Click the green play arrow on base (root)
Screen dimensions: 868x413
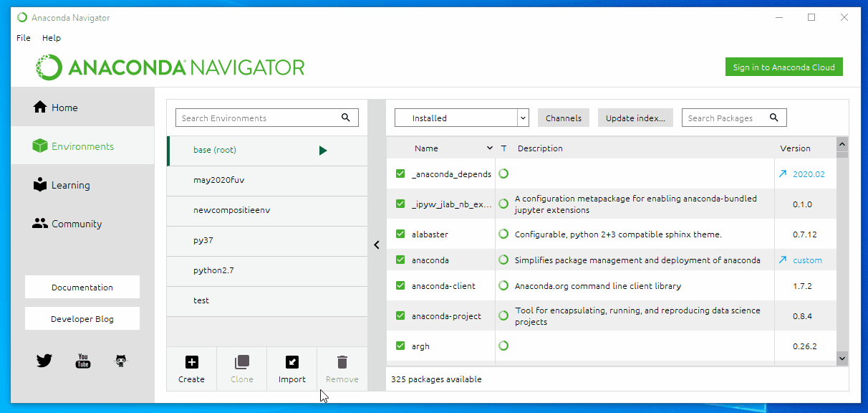pos(323,151)
